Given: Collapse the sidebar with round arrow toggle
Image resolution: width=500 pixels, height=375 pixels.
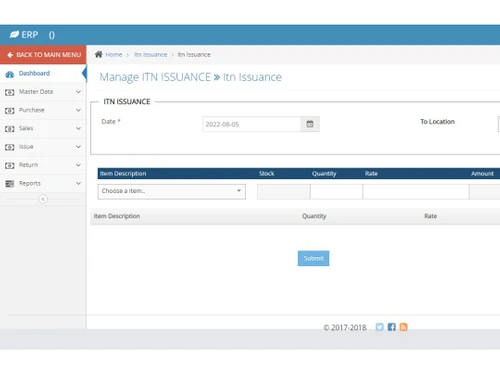Looking at the screenshot, I should point(43,199).
